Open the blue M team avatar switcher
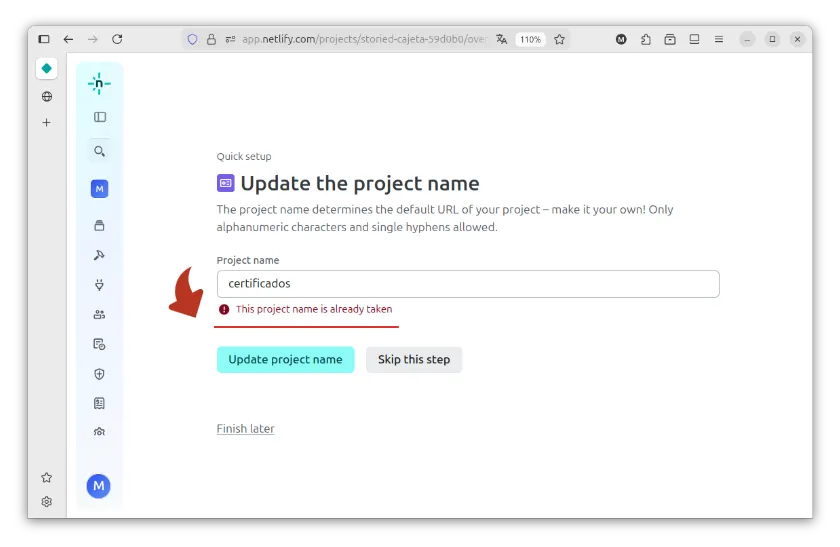This screenshot has width=840, height=547. 99,189
